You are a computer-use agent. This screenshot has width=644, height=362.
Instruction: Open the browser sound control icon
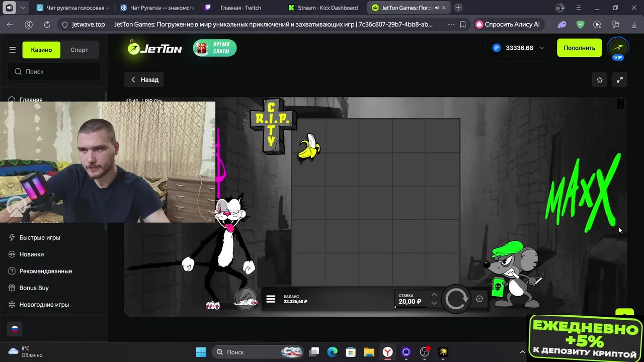point(9,8)
